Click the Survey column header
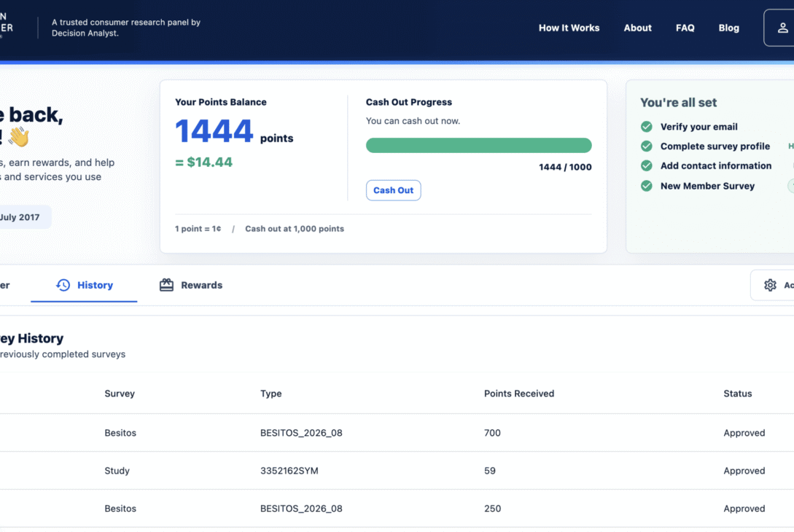794x532 pixels. (120, 394)
